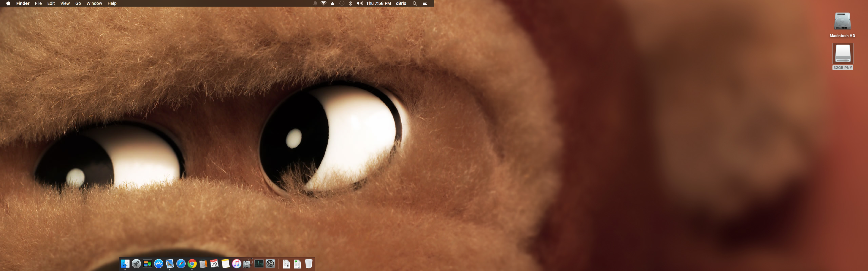This screenshot has height=271, width=868.
Task: Select the Macintosh HD desktop drive
Action: click(842, 21)
